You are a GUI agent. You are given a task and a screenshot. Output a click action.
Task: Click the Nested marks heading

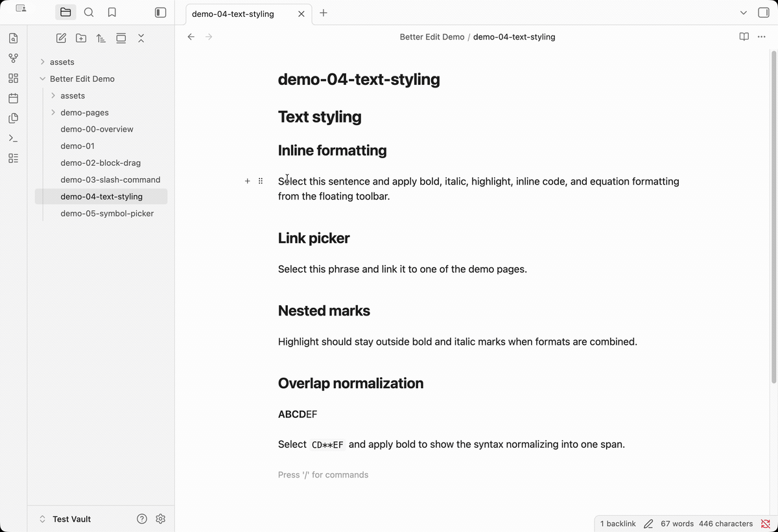324,311
